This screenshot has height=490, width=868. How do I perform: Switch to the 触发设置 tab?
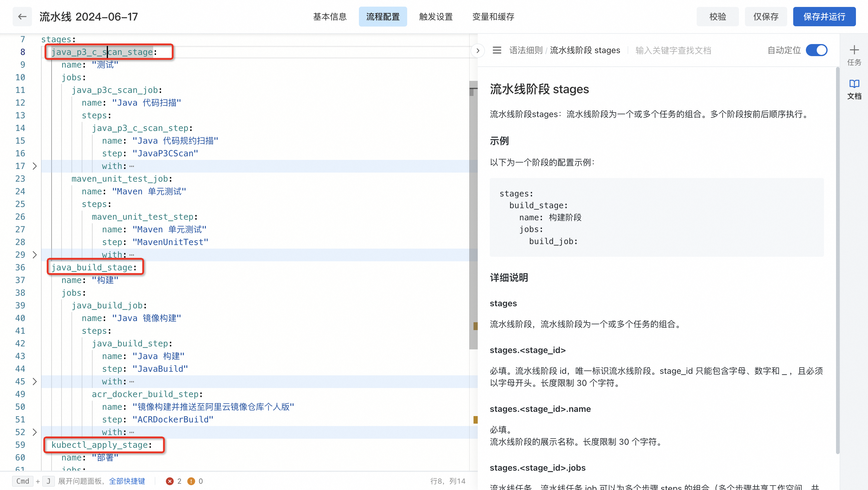(x=436, y=17)
